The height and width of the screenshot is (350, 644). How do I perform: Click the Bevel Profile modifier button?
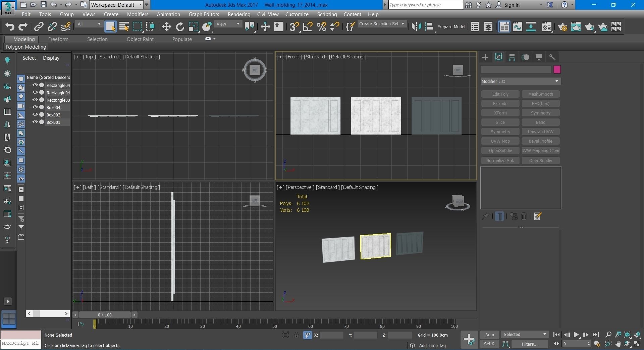pos(540,141)
